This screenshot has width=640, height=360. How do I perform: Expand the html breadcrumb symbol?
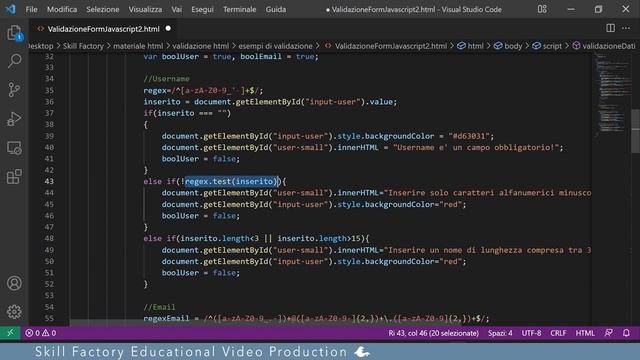pos(471,46)
